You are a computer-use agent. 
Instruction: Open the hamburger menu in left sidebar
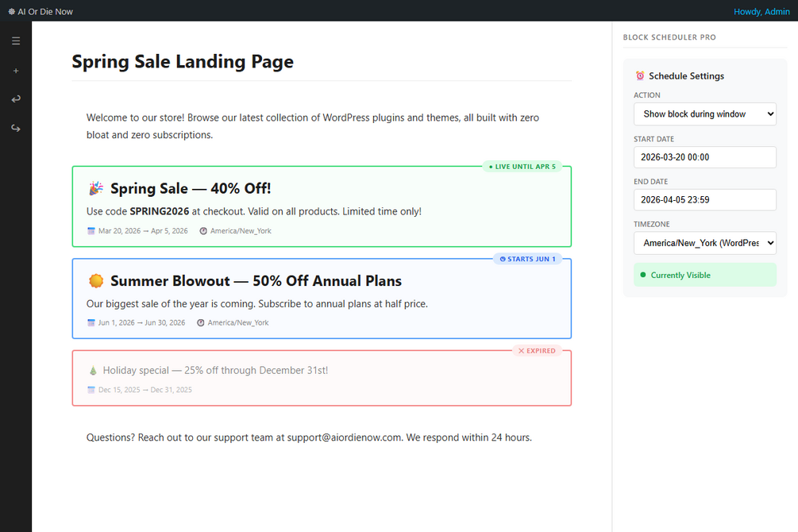[x=16, y=41]
